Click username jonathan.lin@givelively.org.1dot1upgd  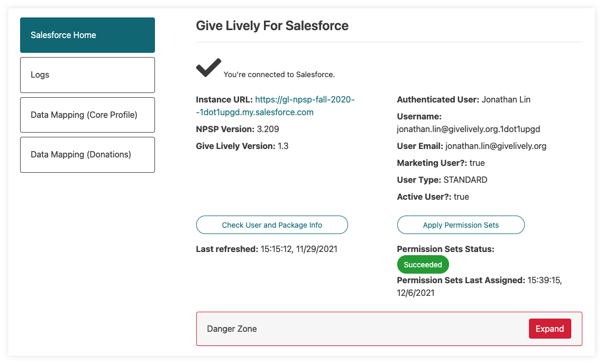click(469, 129)
